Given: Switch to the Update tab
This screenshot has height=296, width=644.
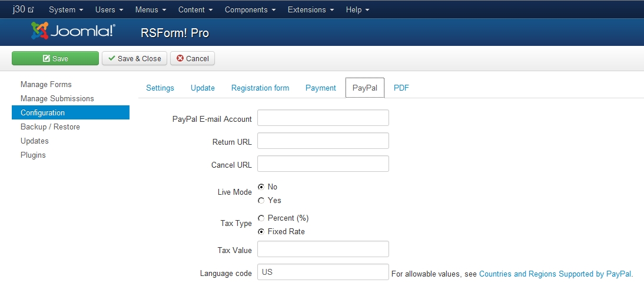Looking at the screenshot, I should click(203, 88).
